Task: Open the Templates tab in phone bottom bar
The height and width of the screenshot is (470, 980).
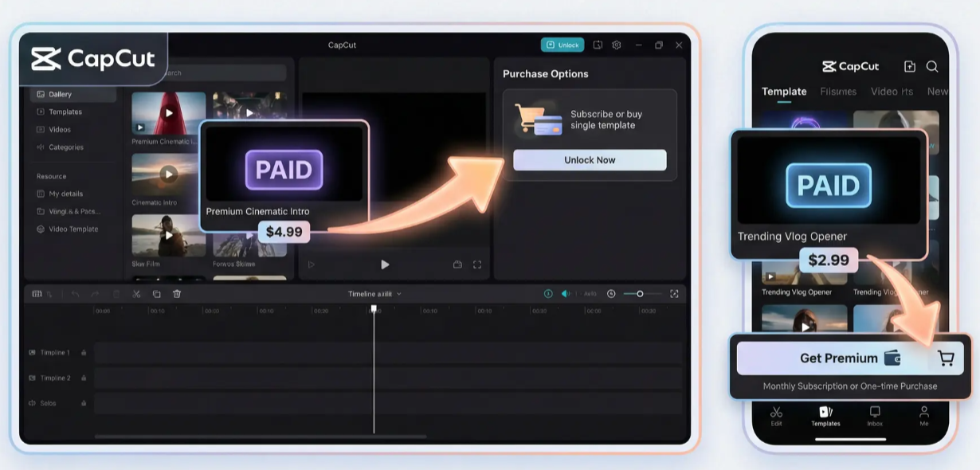Action: pyautogui.click(x=825, y=416)
